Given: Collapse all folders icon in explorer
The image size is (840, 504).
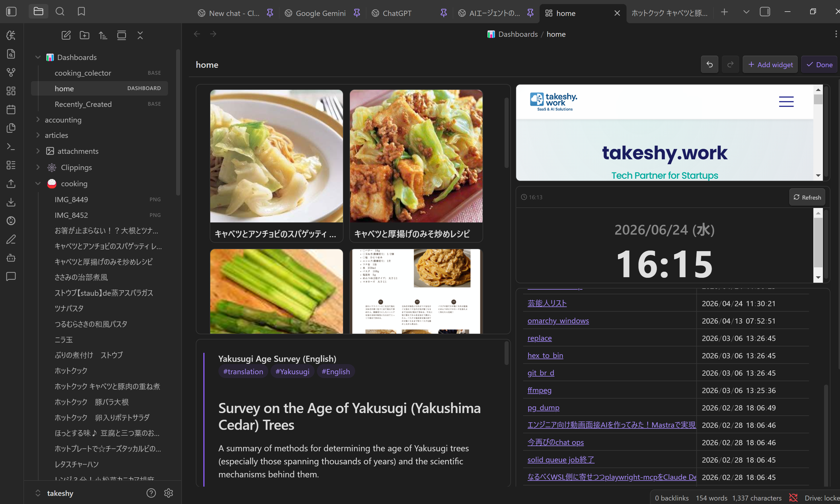Looking at the screenshot, I should [140, 35].
